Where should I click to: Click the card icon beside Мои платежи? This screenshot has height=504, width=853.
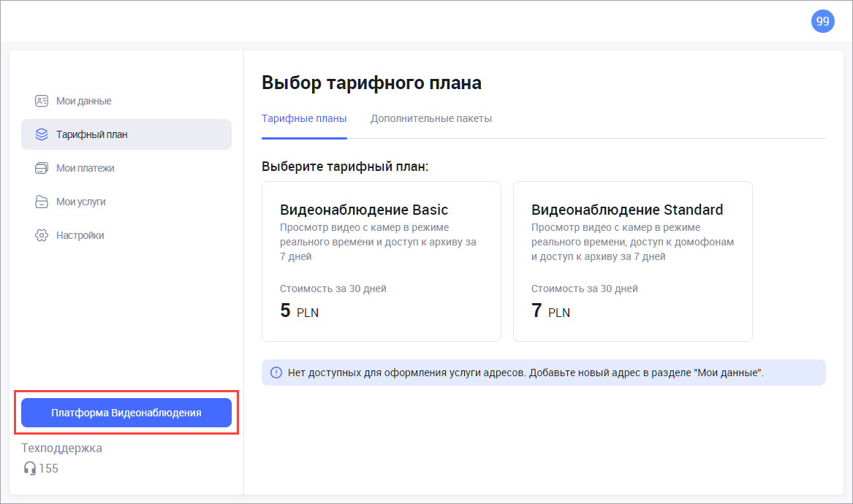tap(42, 168)
